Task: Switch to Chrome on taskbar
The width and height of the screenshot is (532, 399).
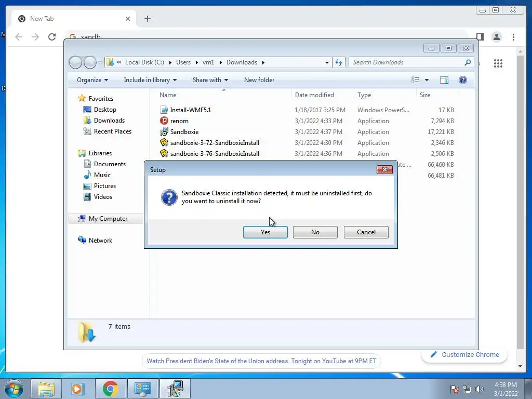Action: (x=110, y=389)
